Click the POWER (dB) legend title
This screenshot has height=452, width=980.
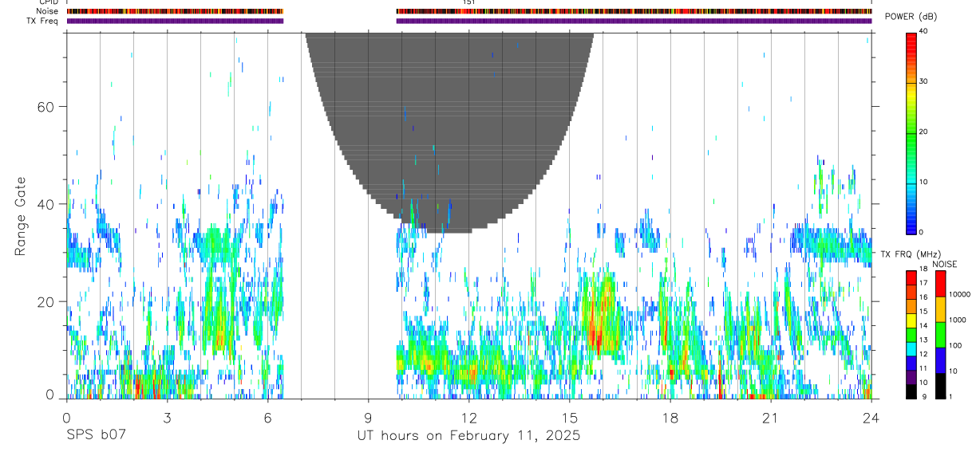click(x=912, y=18)
